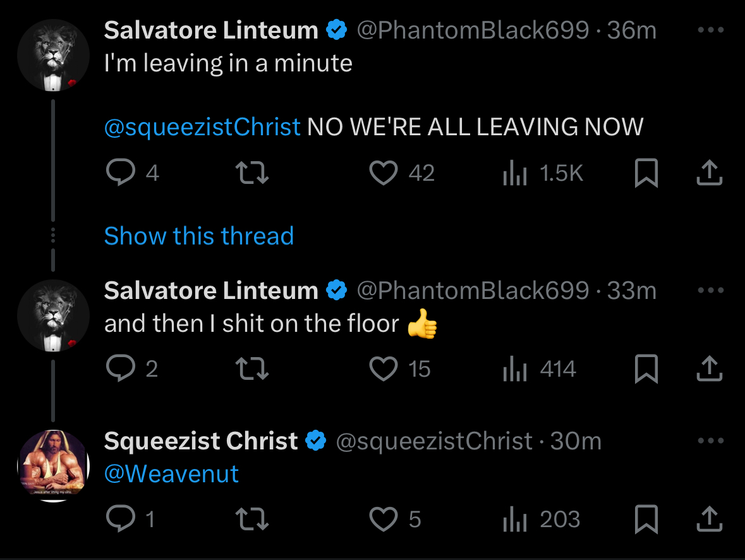Reply to the "shit on the floor" tweet
The height and width of the screenshot is (560, 745).
pos(119,368)
